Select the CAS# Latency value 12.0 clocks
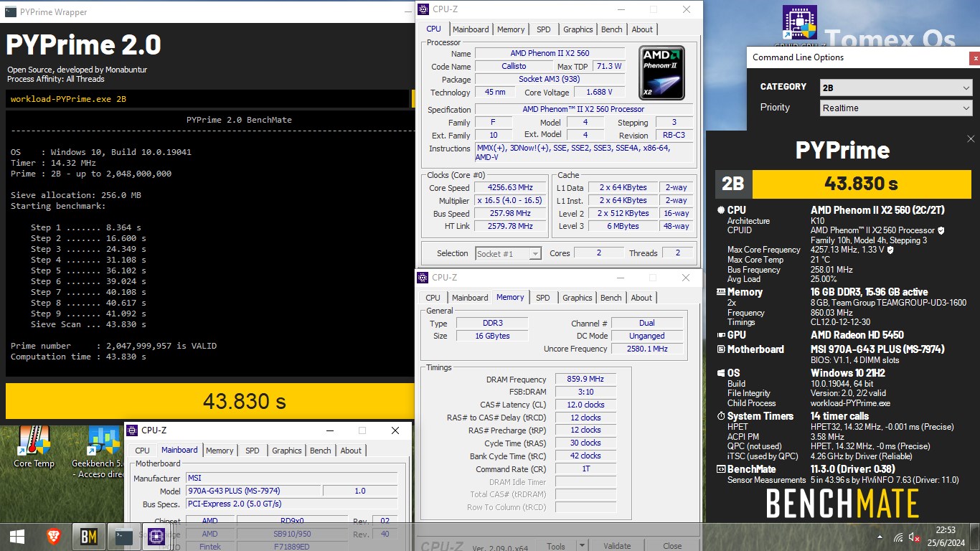The width and height of the screenshot is (980, 551). tap(585, 405)
